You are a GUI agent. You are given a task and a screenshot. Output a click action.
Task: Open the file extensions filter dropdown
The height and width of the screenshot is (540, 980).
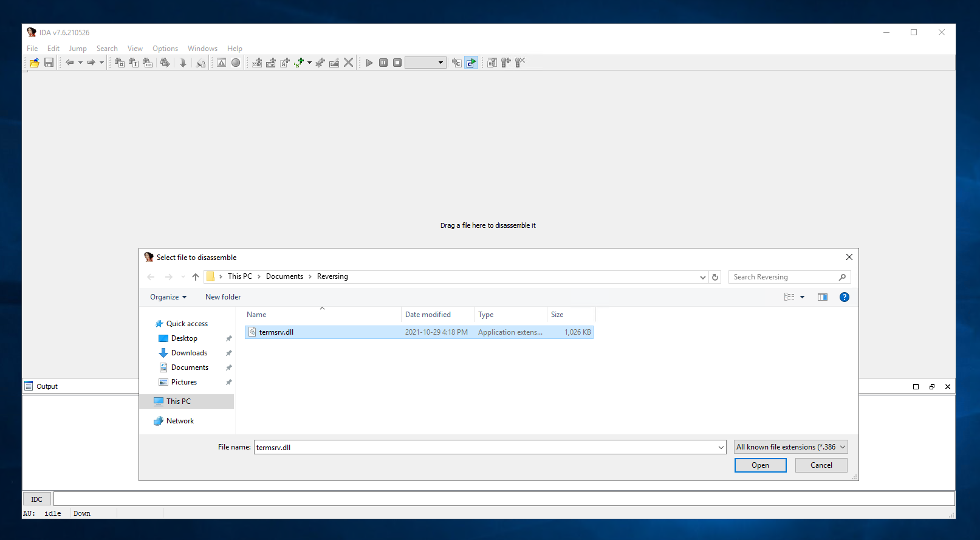pyautogui.click(x=790, y=447)
